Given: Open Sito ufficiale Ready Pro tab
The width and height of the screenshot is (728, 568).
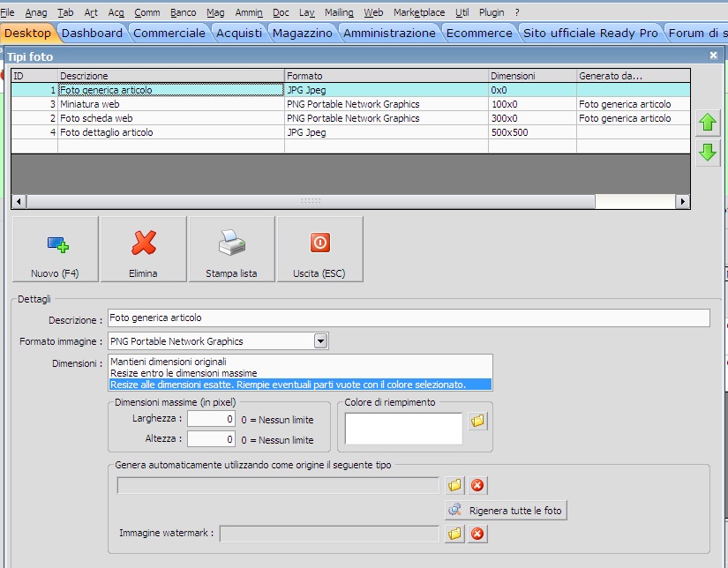Looking at the screenshot, I should (x=590, y=33).
